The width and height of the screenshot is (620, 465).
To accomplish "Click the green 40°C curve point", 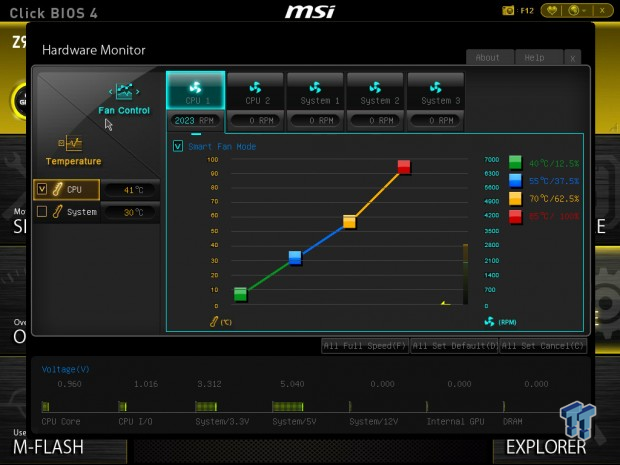I will click(240, 294).
